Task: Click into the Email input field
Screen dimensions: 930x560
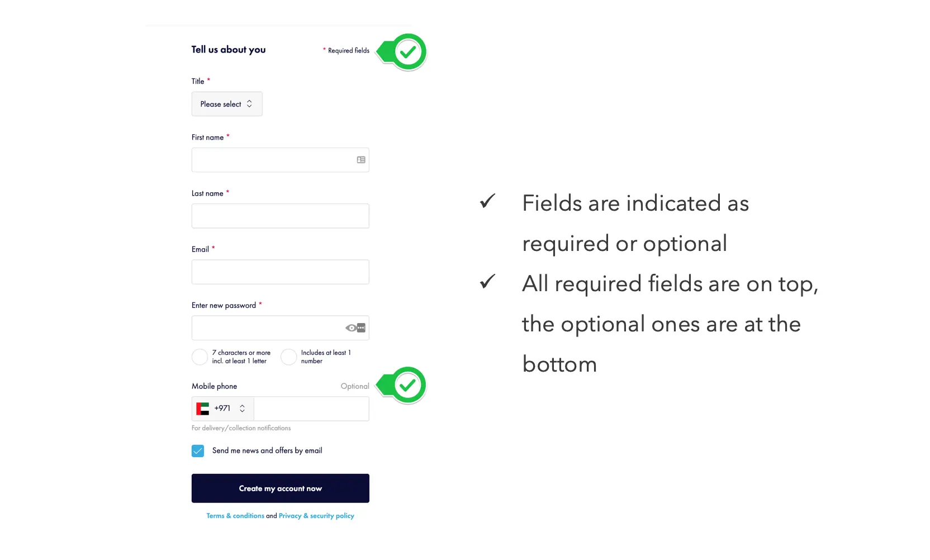Action: coord(280,272)
